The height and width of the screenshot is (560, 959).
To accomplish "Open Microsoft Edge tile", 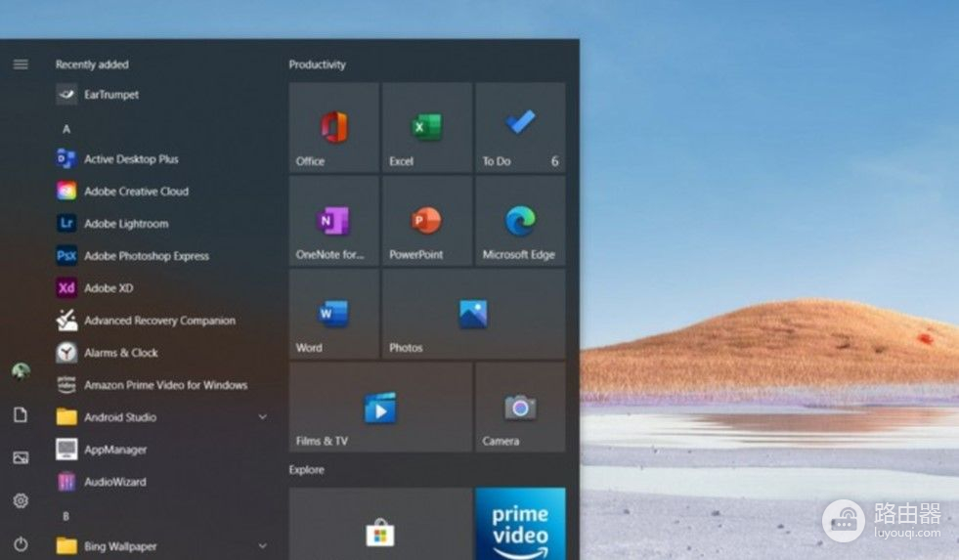I will (520, 221).
